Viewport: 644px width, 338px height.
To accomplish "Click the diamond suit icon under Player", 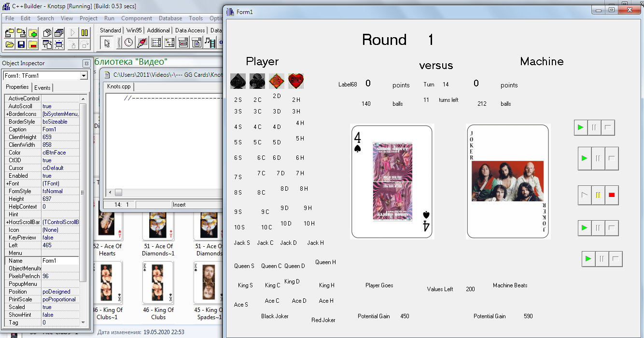I will 277,81.
